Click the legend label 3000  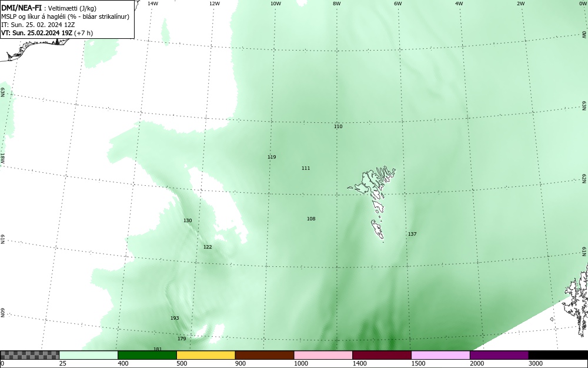(x=536, y=363)
